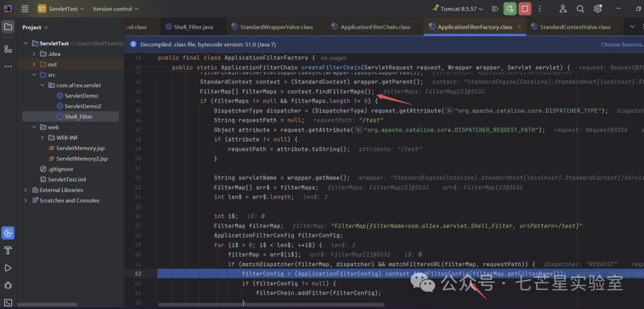Open more tool windows ellipsis
The width and height of the screenshot is (644, 309).
coord(8,67)
